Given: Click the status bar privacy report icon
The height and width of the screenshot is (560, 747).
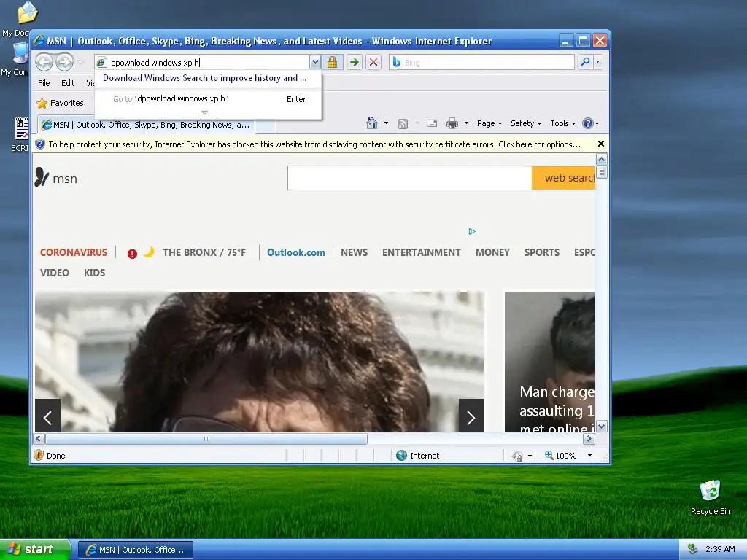Looking at the screenshot, I should click(x=517, y=456).
